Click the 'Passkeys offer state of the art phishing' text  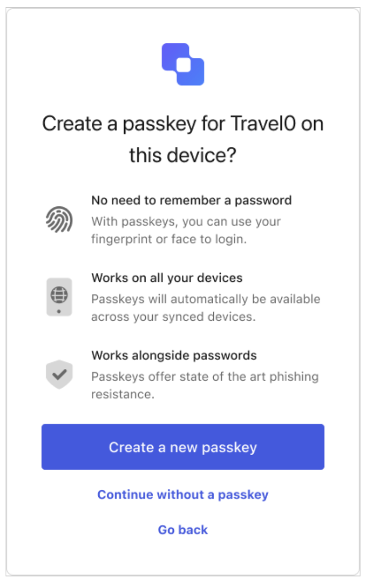point(205,377)
